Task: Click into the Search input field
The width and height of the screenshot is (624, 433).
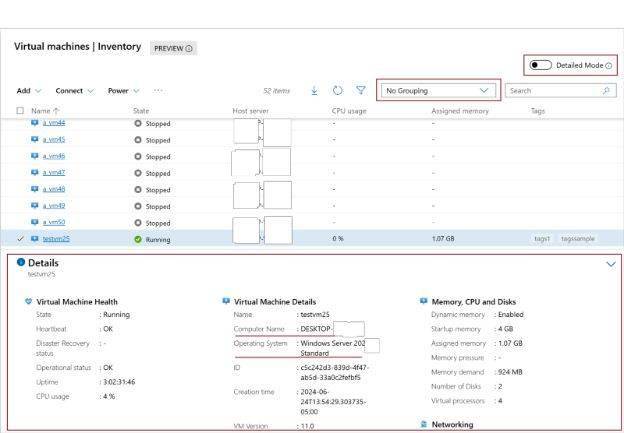Action: (550, 91)
